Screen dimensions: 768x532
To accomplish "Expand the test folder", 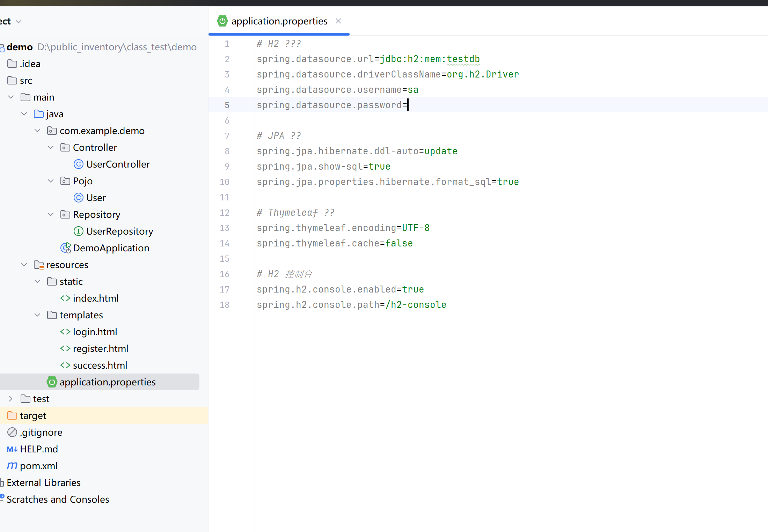I will (x=10, y=399).
